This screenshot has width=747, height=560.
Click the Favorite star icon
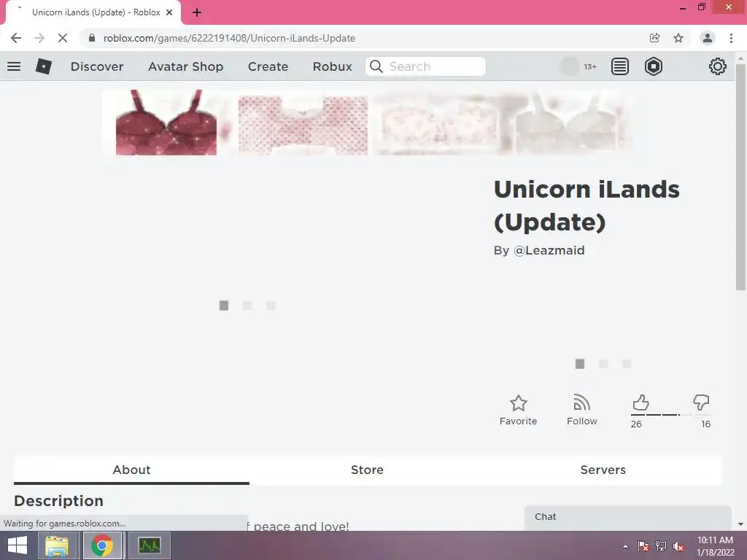click(x=519, y=403)
